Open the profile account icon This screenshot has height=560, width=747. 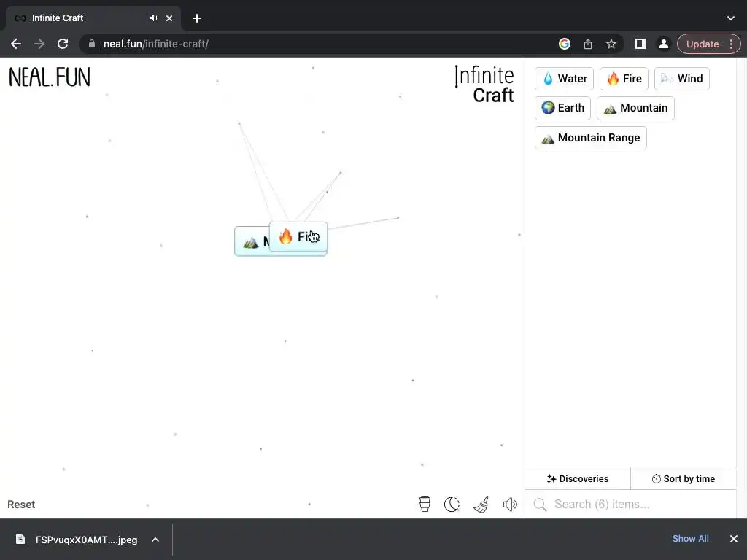click(663, 44)
